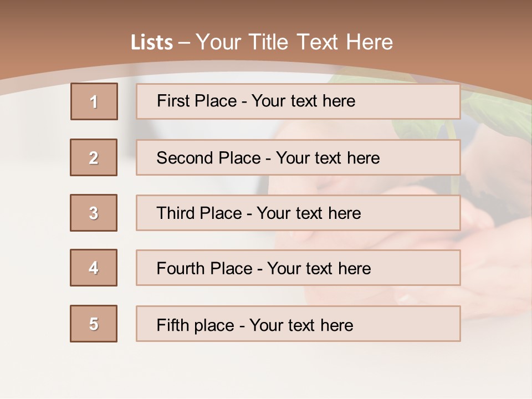
Task: Select the First Place text box
Action: [x=298, y=101]
